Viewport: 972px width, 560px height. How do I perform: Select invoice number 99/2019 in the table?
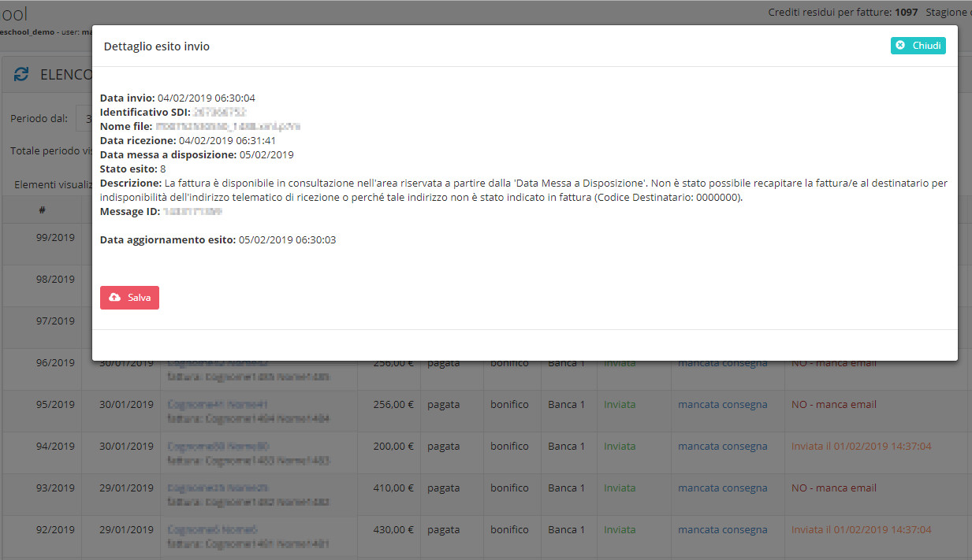[x=55, y=237]
